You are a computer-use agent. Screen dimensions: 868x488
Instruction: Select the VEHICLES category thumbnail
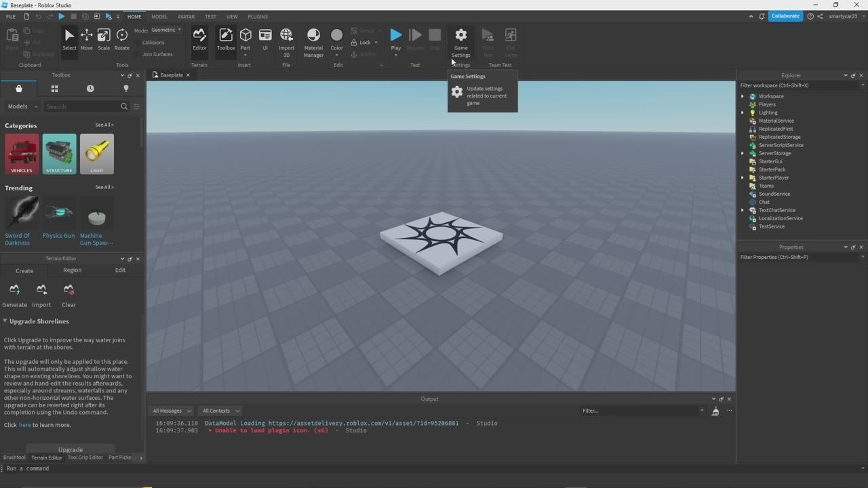(x=22, y=154)
